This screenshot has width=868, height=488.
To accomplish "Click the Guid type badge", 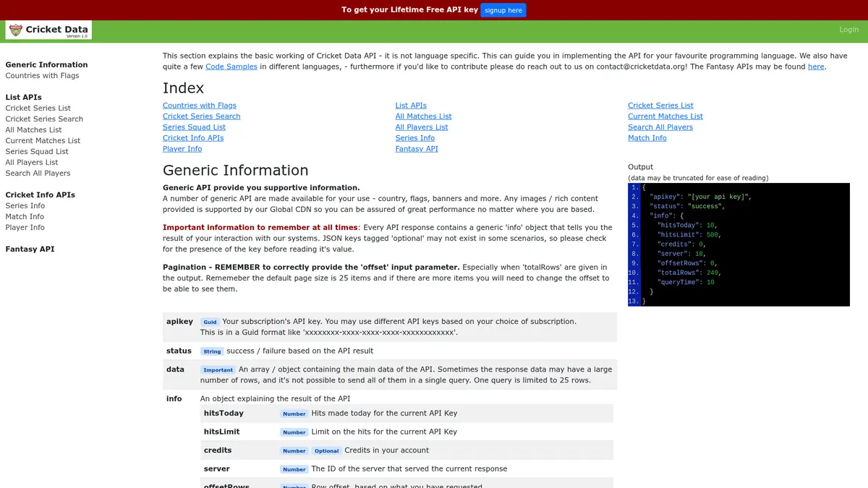I will (210, 322).
